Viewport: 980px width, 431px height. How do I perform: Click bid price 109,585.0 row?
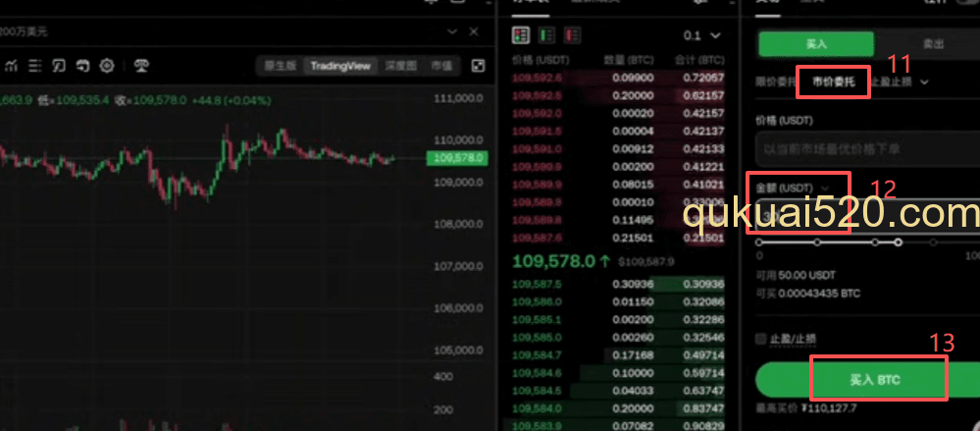pyautogui.click(x=618, y=337)
